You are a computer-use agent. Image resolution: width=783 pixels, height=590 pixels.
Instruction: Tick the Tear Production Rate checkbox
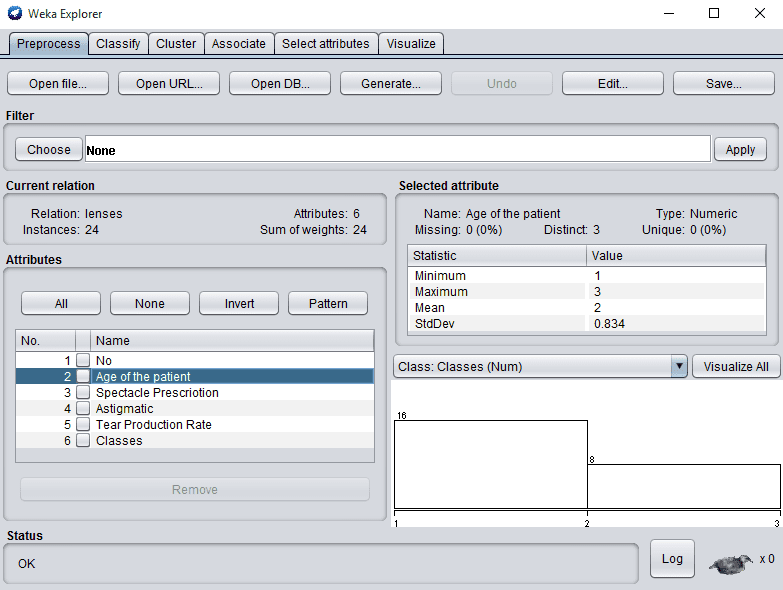83,424
